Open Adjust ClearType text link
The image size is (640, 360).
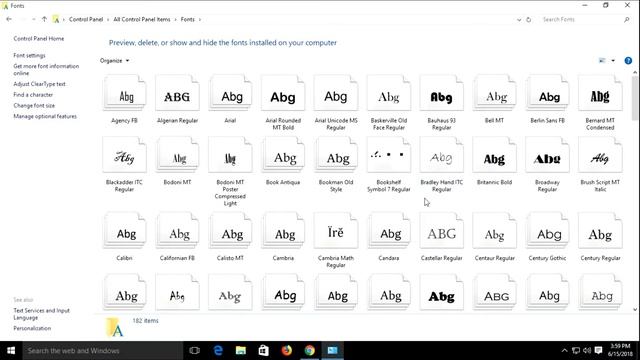(39, 84)
